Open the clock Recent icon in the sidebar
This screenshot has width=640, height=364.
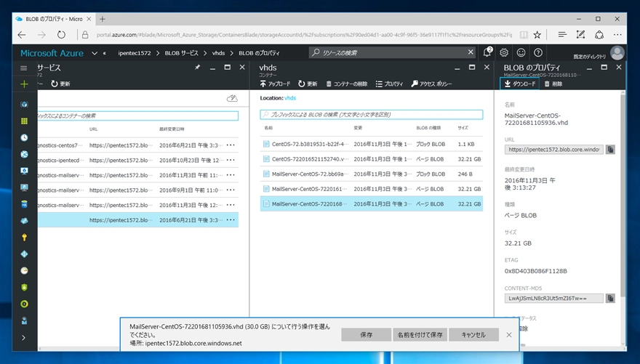click(x=24, y=137)
